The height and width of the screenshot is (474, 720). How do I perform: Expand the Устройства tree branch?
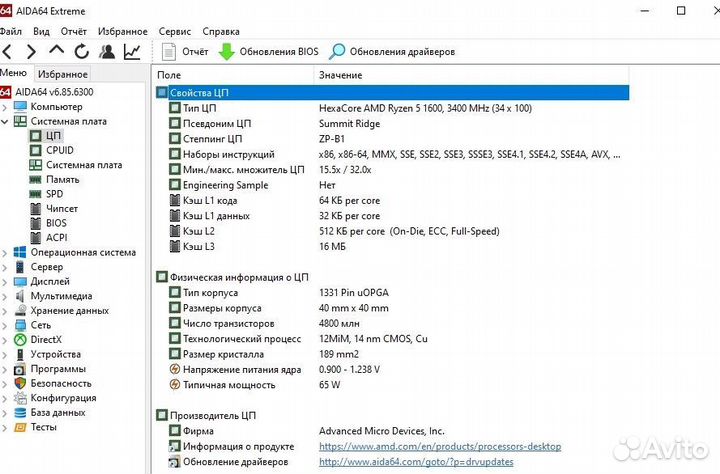click(5, 355)
